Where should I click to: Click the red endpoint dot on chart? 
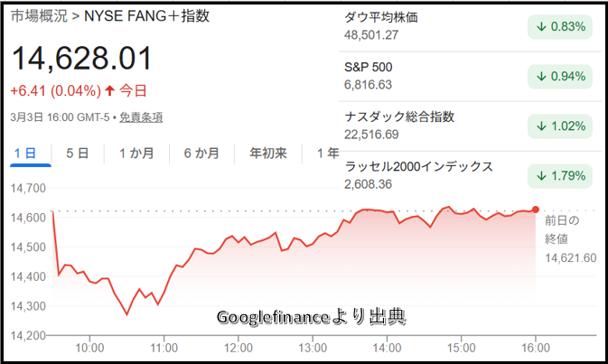pos(536,210)
